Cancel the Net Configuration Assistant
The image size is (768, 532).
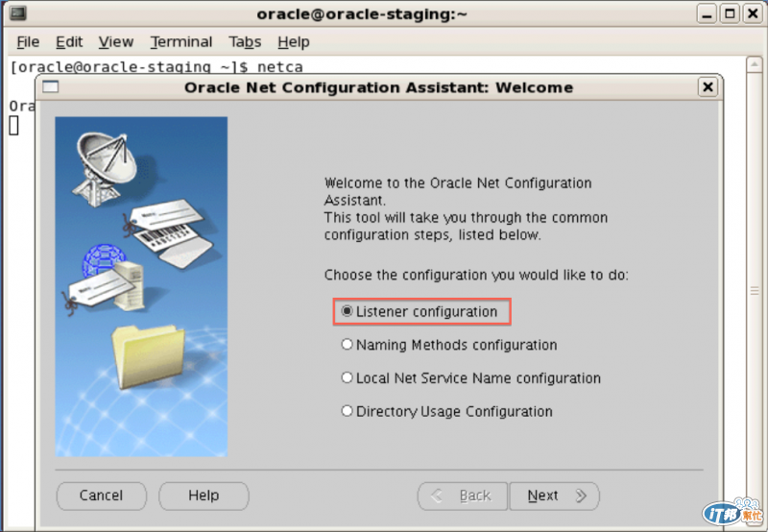(102, 496)
